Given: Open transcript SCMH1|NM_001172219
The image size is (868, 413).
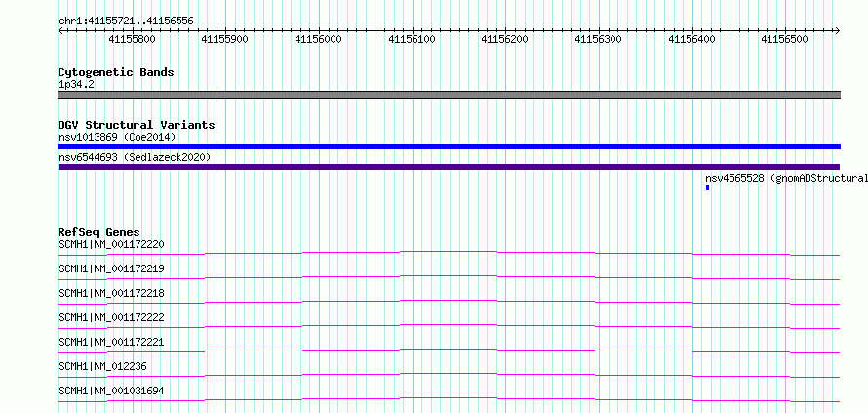Looking at the screenshot, I should (x=111, y=268).
